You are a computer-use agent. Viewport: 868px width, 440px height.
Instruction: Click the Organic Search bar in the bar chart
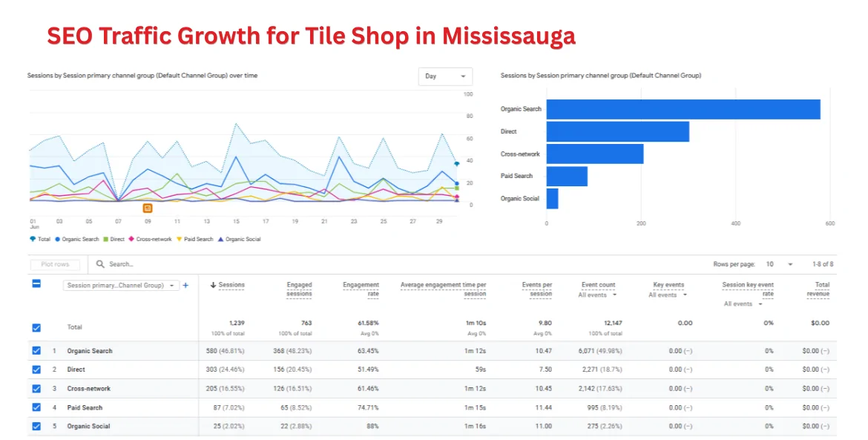pyautogui.click(x=683, y=110)
